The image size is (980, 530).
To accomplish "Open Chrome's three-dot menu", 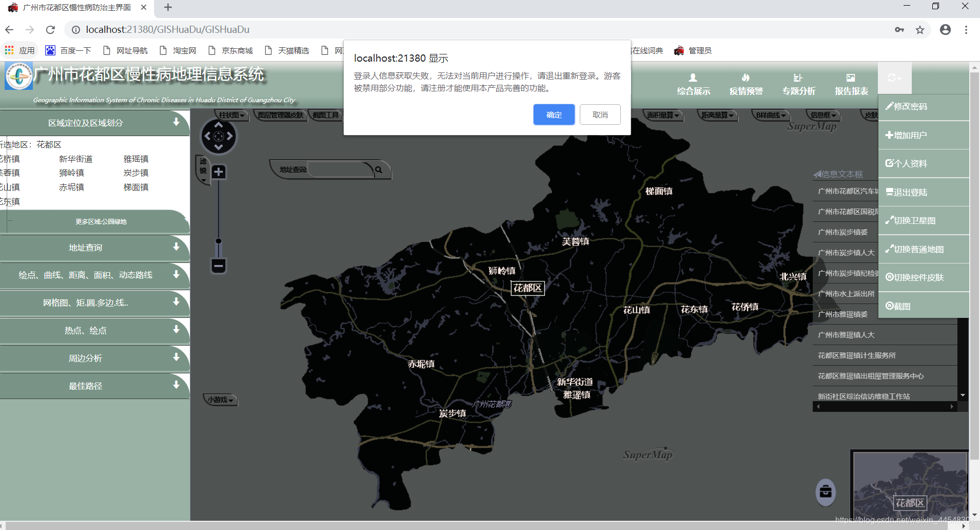I will [966, 30].
